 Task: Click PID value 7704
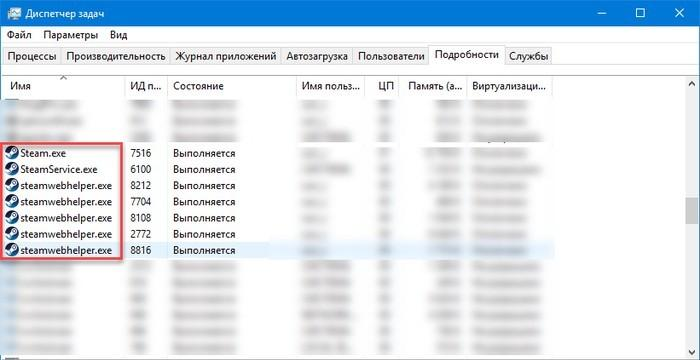click(x=141, y=201)
